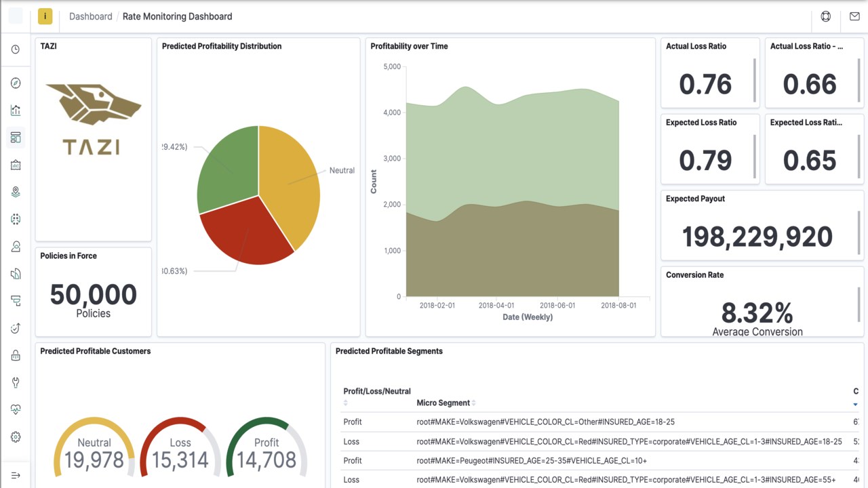Expand the side navigation with arrow icon
Screen dimensions: 868x488
pyautogui.click(x=16, y=475)
